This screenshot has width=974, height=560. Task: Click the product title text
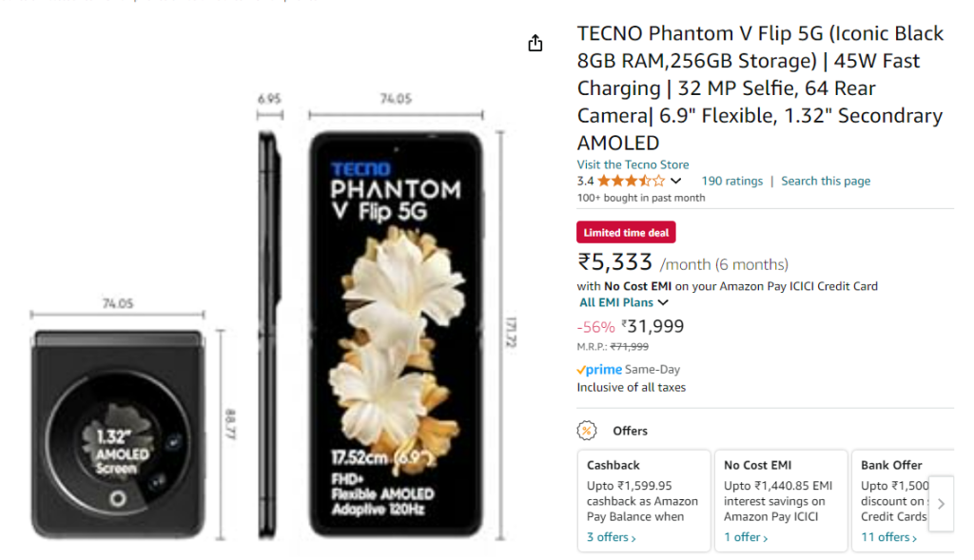pos(760,87)
